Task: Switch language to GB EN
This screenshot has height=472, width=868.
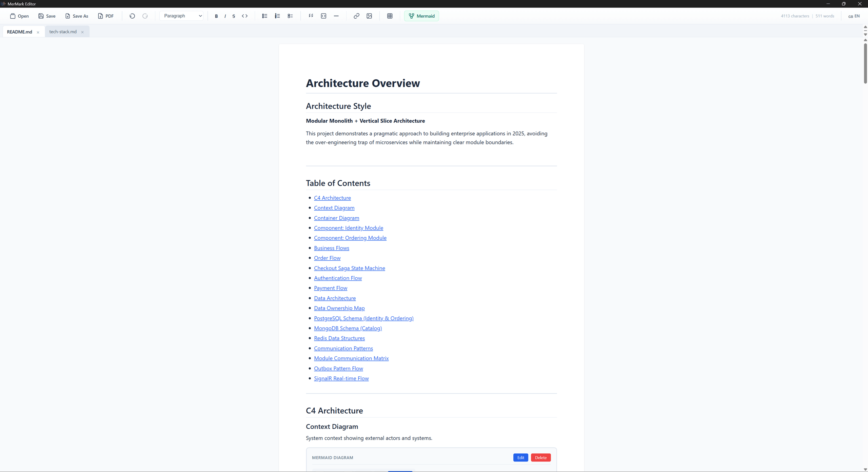Action: coord(854,16)
